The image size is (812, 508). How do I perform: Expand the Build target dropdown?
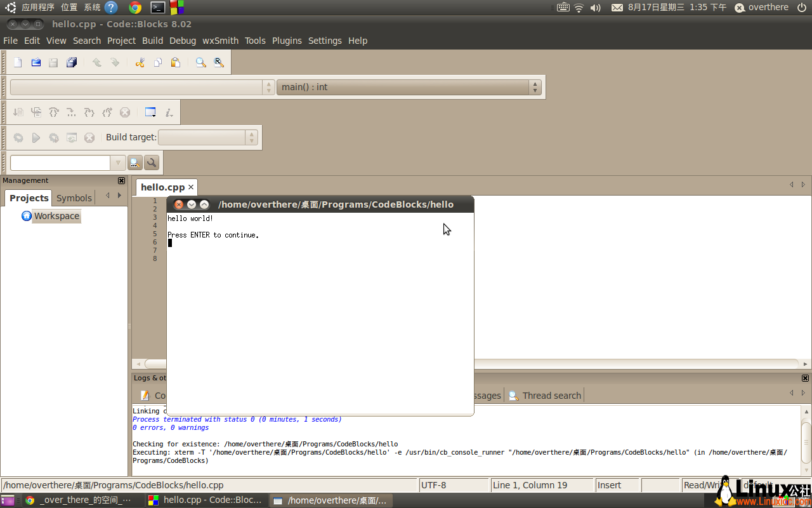coord(252,137)
